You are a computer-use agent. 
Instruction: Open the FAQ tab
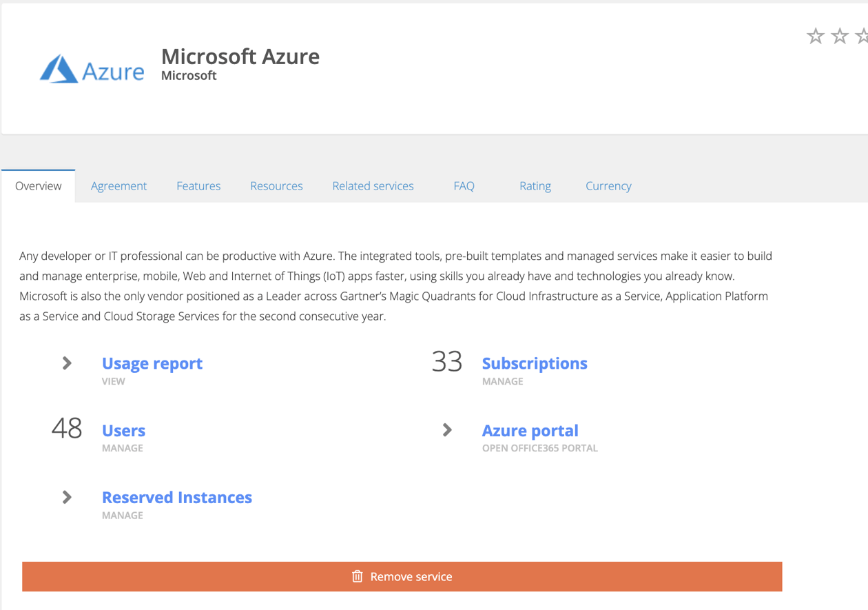(x=464, y=185)
